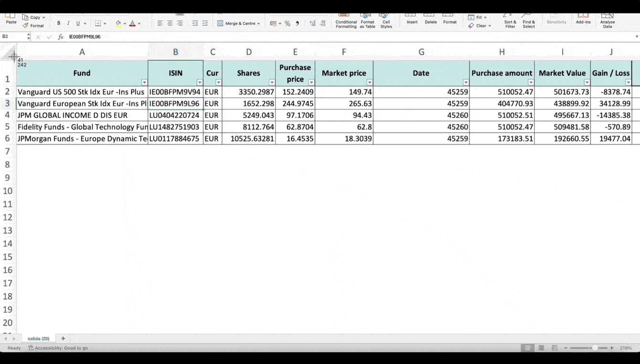Image resolution: width=640 pixels, height=364 pixels.
Task: Open Add-ins
Action: (x=583, y=19)
